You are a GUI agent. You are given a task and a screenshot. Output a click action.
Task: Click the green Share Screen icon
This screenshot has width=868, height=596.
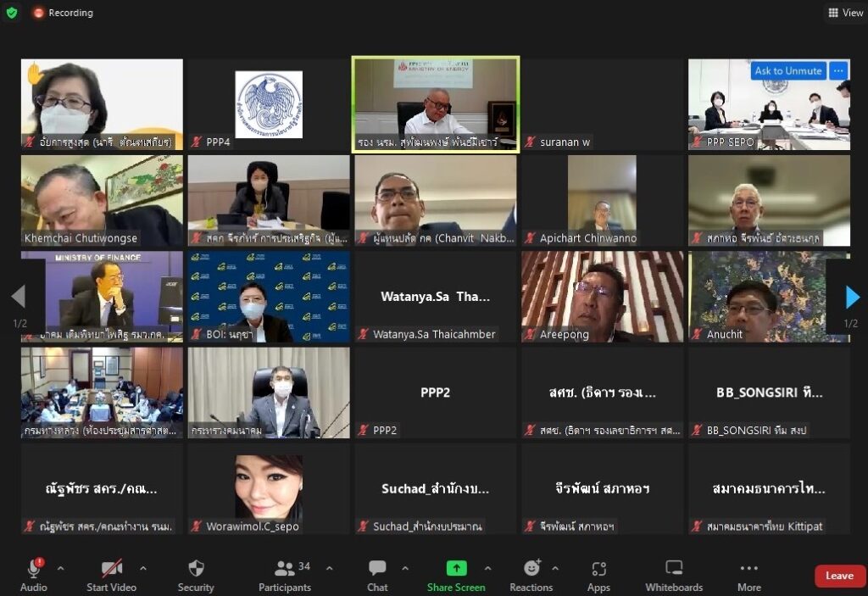click(456, 568)
